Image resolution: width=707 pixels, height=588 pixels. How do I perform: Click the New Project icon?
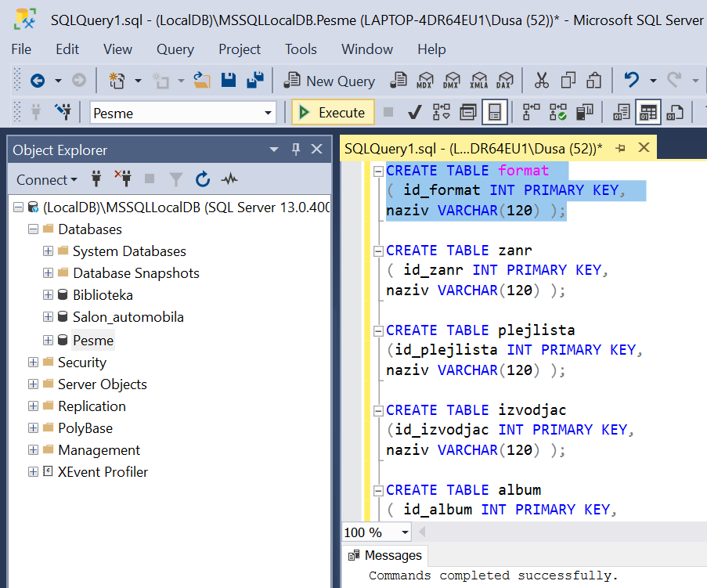117,81
